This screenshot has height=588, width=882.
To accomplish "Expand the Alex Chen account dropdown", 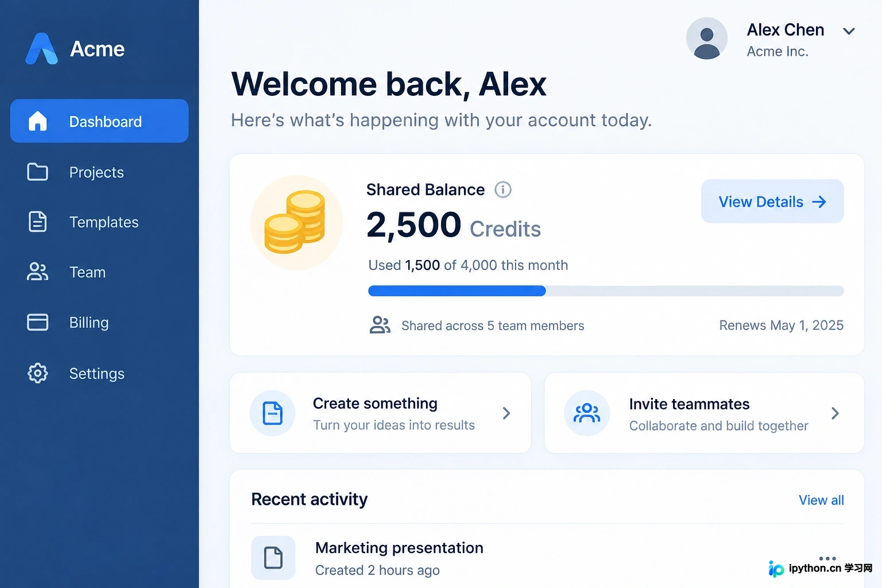I will pos(849,31).
